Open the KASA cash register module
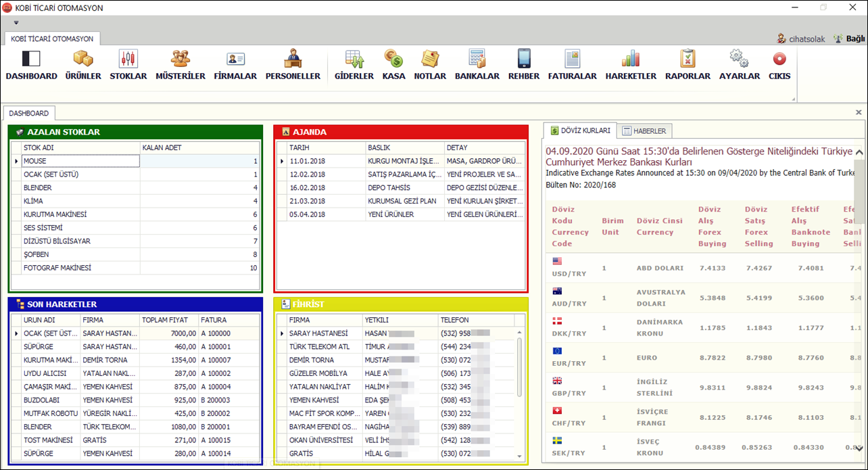 (393, 65)
